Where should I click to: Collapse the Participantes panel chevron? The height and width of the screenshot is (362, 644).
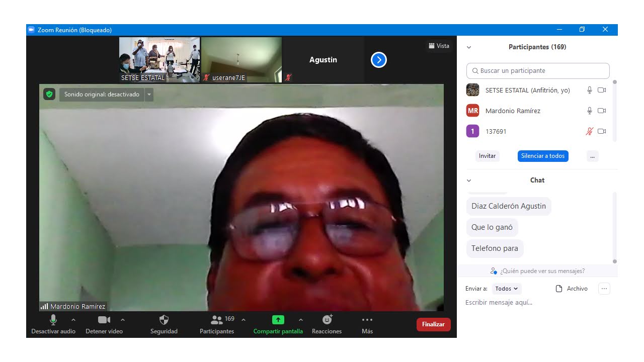tap(469, 47)
